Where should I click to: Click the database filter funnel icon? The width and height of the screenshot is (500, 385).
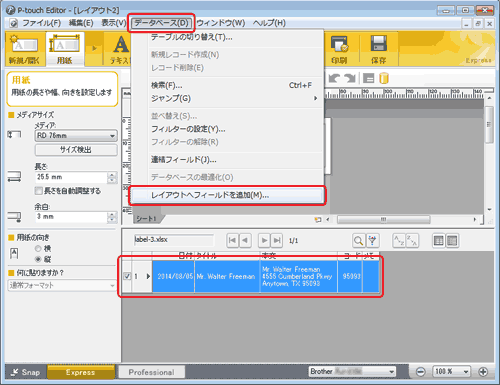tap(372, 240)
